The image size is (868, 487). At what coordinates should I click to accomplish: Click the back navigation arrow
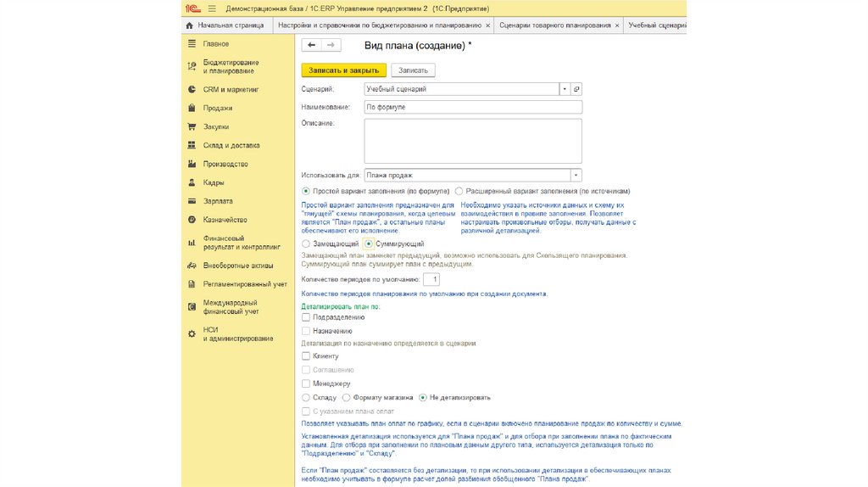tap(311, 45)
